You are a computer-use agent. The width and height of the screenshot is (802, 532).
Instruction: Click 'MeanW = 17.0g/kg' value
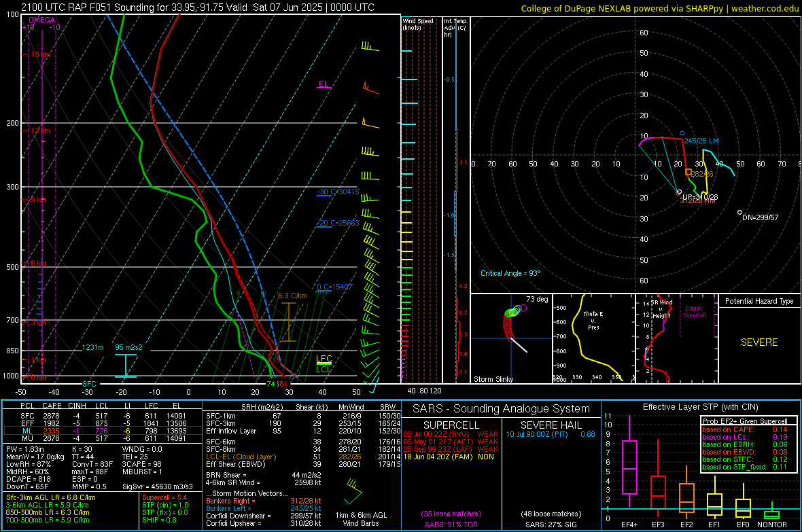click(35, 457)
